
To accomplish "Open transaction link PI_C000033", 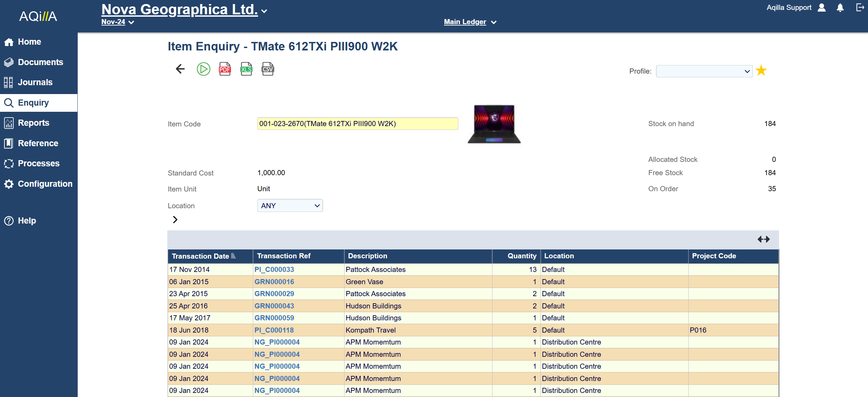I will pos(274,270).
